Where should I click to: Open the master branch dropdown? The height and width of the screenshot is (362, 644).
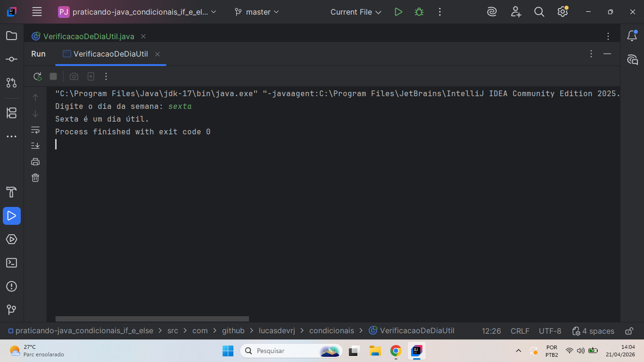(x=257, y=12)
